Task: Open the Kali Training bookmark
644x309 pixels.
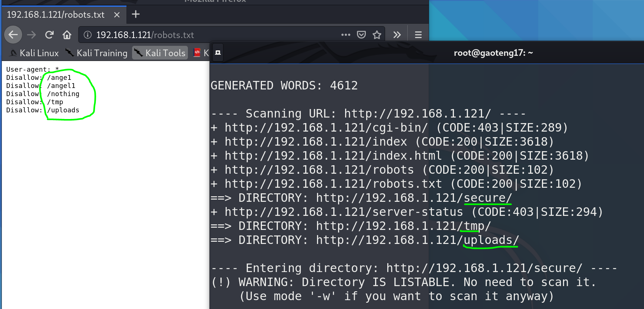Action: pos(97,53)
